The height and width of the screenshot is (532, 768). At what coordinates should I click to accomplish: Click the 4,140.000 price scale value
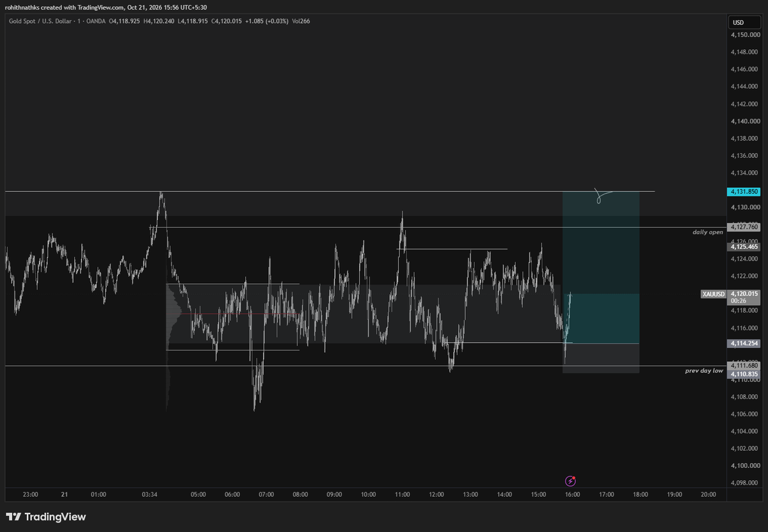pyautogui.click(x=745, y=121)
